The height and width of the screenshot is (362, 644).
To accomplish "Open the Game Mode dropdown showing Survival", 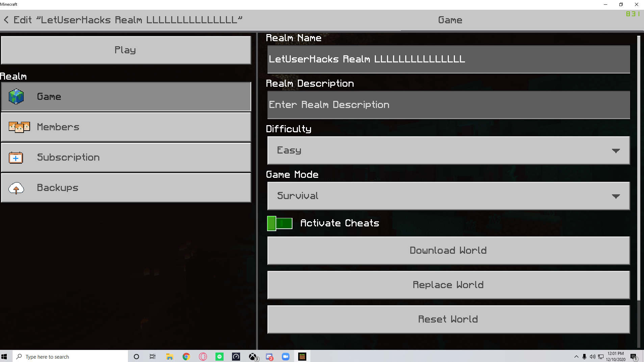I will (448, 196).
